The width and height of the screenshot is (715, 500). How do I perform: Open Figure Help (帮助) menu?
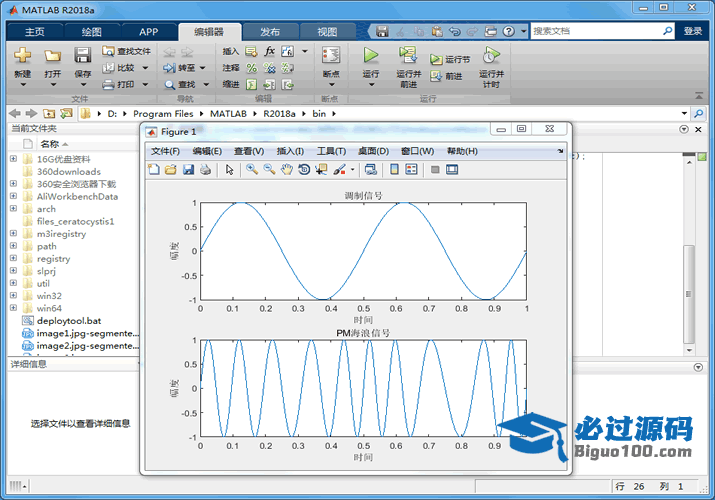tap(462, 151)
